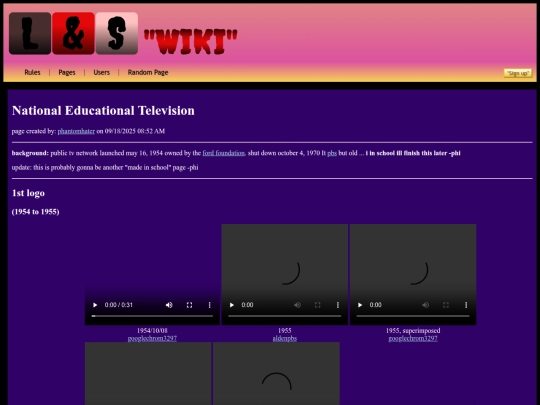
Task: Play the 1955 aldenpbs video
Action: click(x=232, y=305)
